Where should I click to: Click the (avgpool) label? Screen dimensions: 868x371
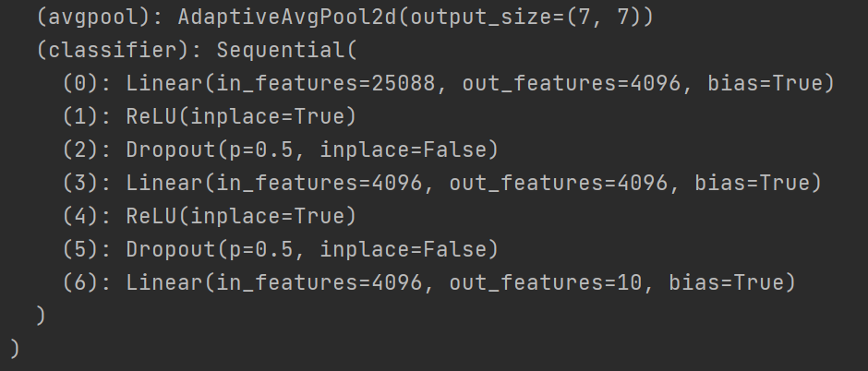(x=90, y=18)
